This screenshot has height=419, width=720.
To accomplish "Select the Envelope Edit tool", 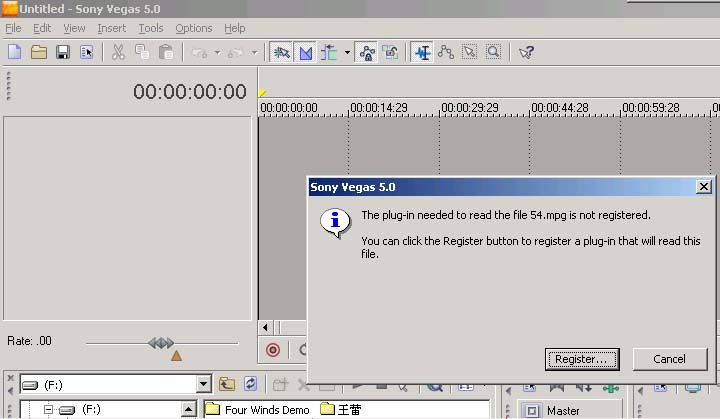I will click(x=446, y=52).
